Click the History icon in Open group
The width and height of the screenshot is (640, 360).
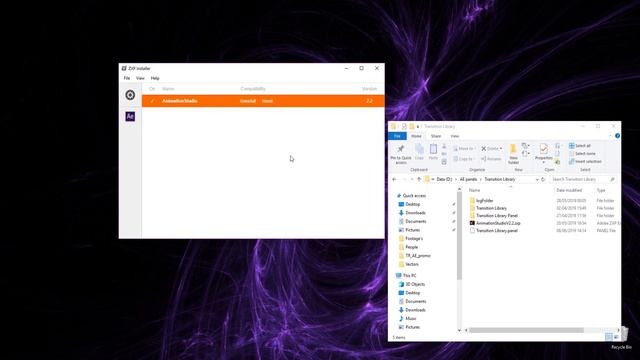pos(558,162)
